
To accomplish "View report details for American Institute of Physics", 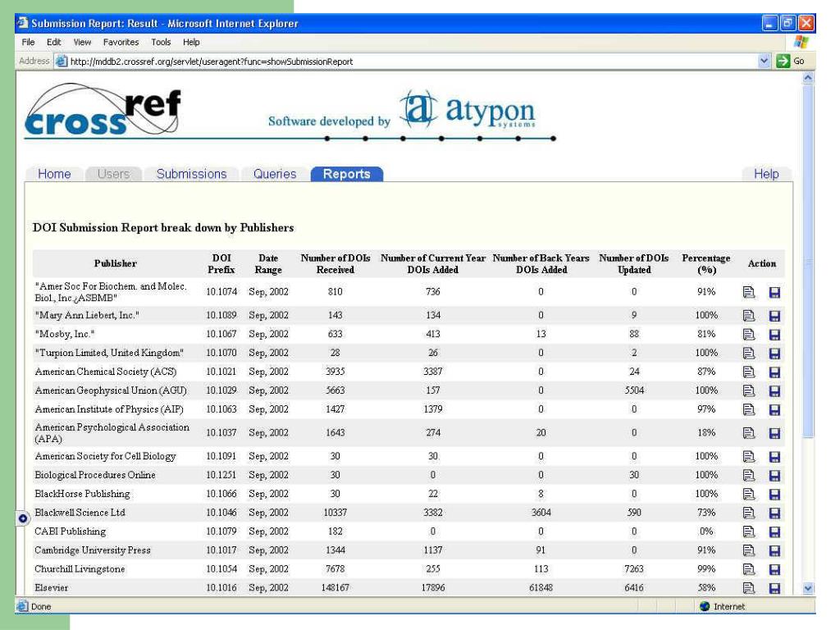I will click(x=748, y=409).
